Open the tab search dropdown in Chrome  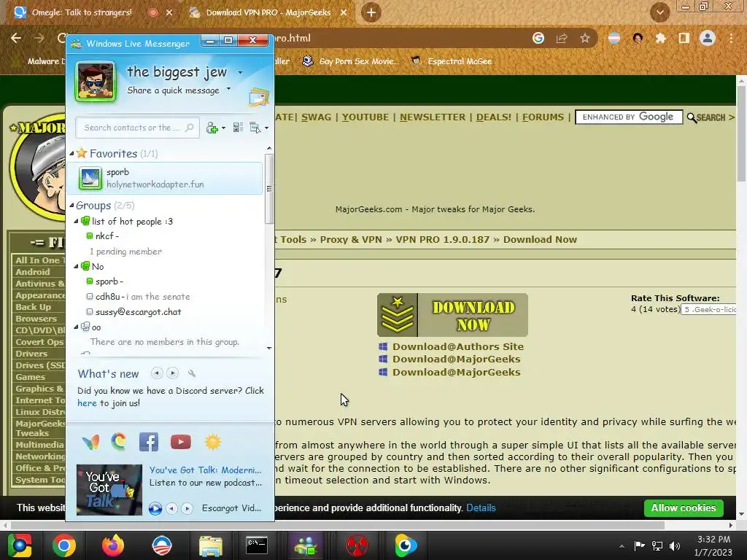coord(659,12)
